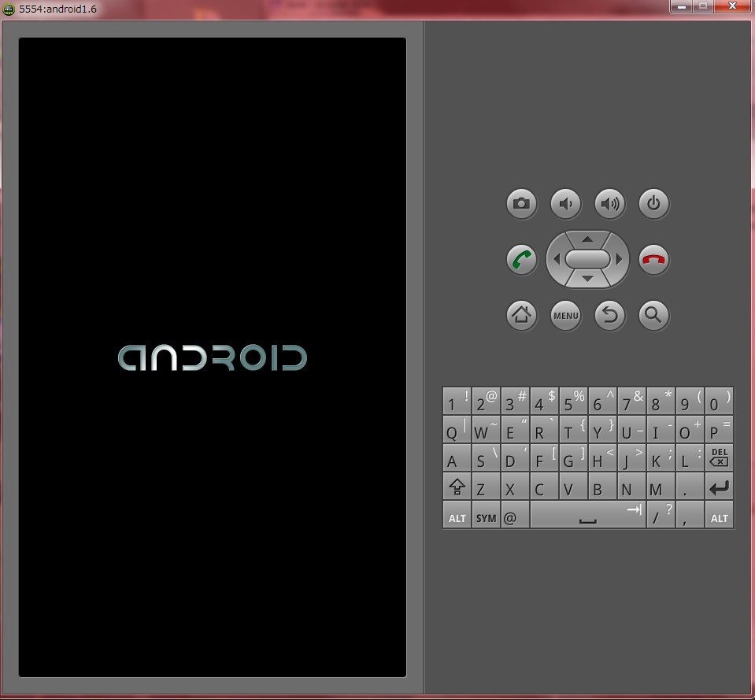Screen dimensions: 755x700
Task: Click the period key
Action: (690, 487)
